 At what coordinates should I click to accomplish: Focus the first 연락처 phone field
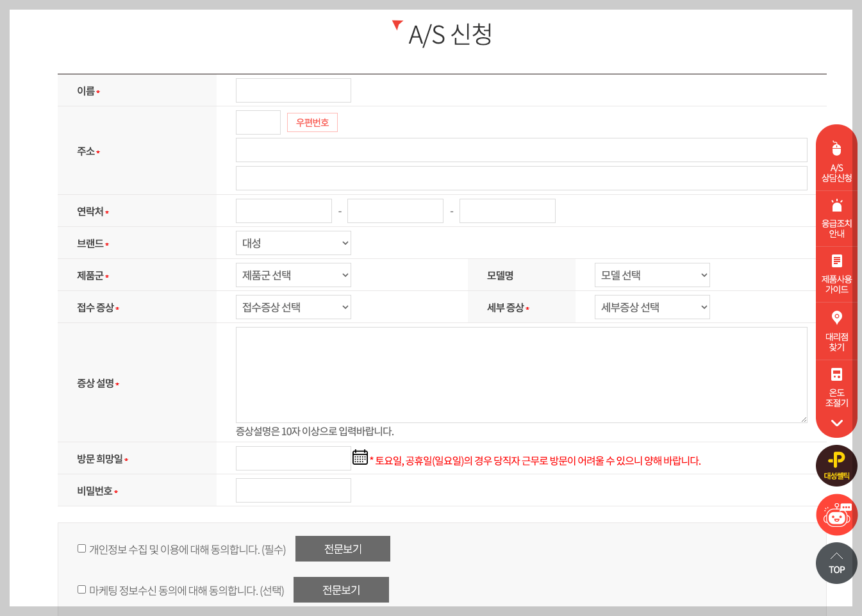coord(284,211)
